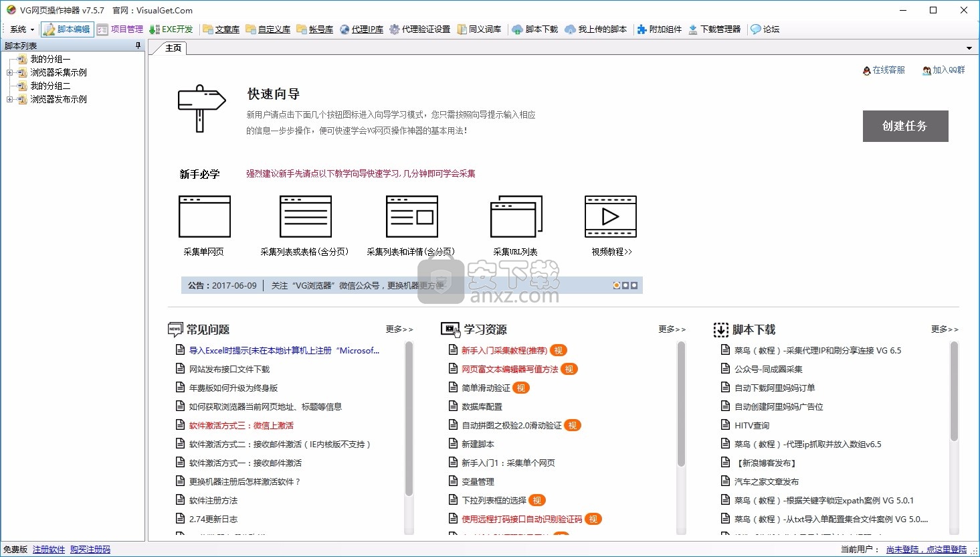Click the 创建任务 button

pos(905,126)
